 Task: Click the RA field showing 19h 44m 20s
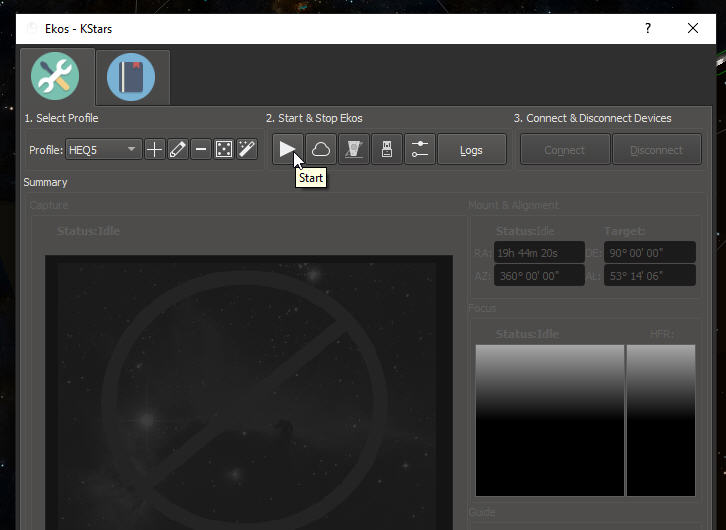(539, 253)
